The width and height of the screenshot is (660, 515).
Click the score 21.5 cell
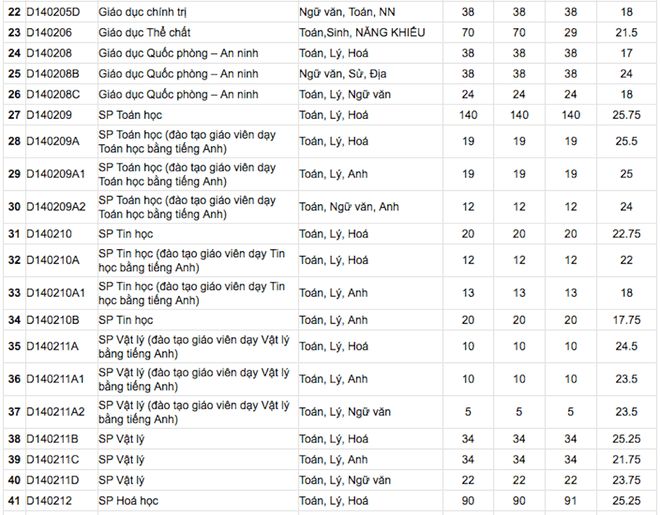[x=625, y=32]
